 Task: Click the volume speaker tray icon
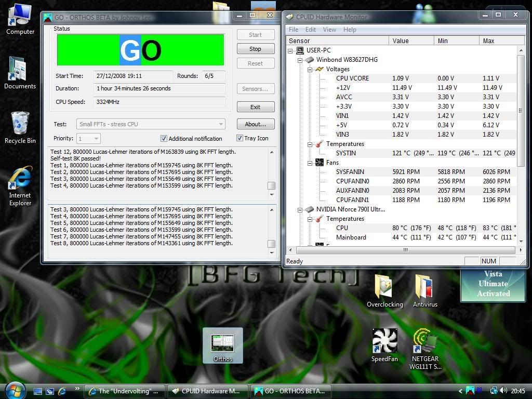pos(503,391)
